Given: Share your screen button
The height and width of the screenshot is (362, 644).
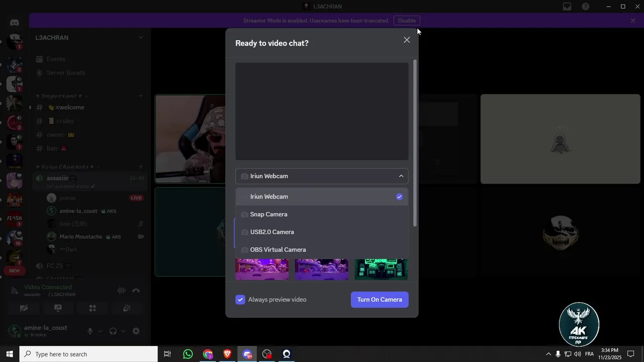Looking at the screenshot, I should pos(58,308).
